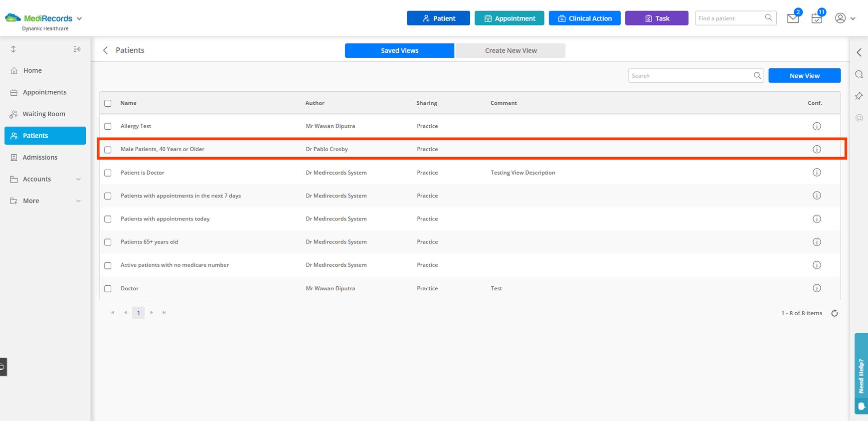Tick the Allergy Test checkbox
The width and height of the screenshot is (868, 421).
pos(108,126)
